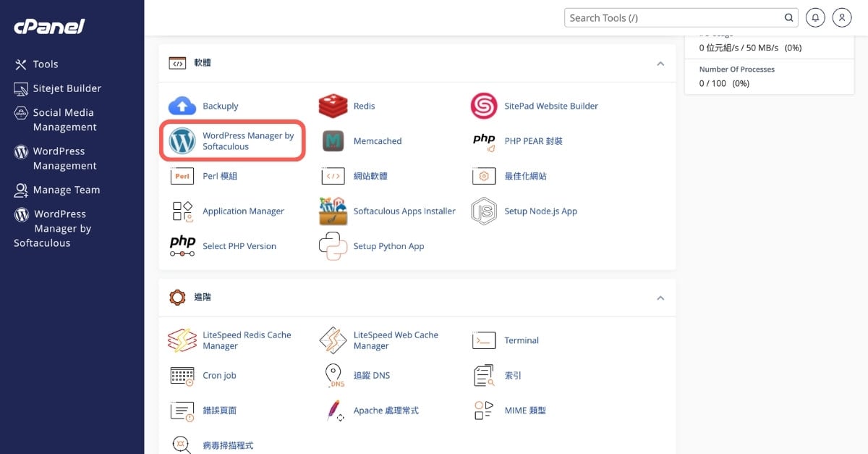Open the 錯誤頁面 icon

point(182,411)
